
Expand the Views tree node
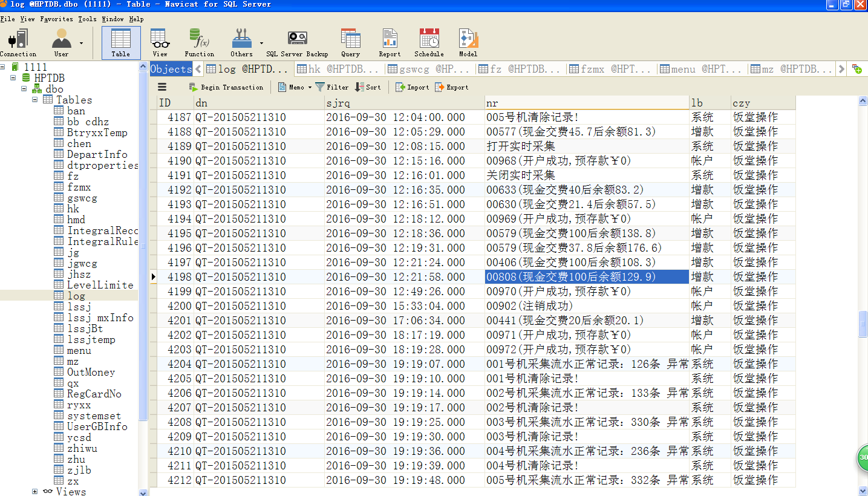[35, 491]
